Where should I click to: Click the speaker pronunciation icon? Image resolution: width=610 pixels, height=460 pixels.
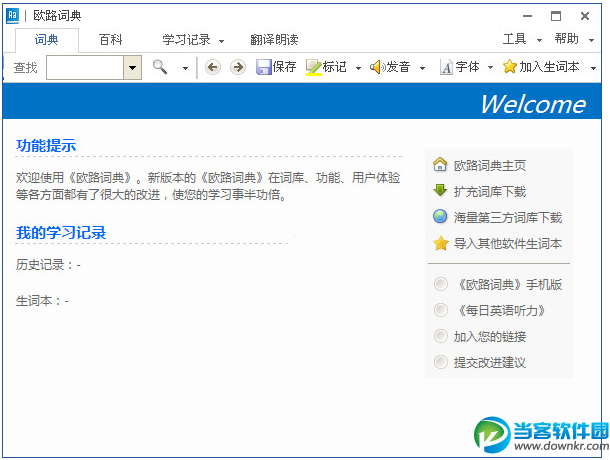[x=377, y=67]
